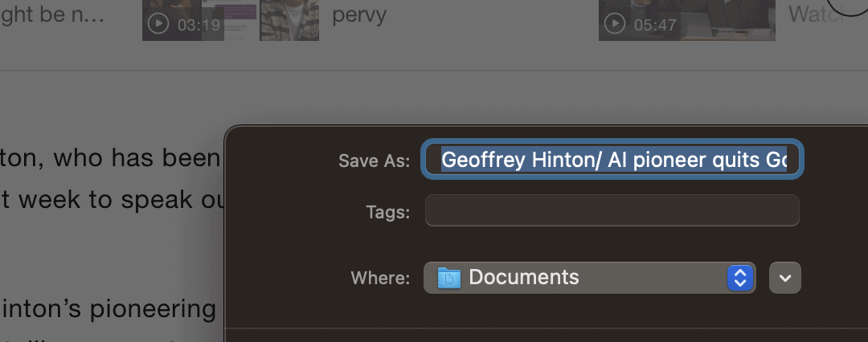Click the 'Where:' label
Screen dimensions: 868x342
click(x=380, y=278)
